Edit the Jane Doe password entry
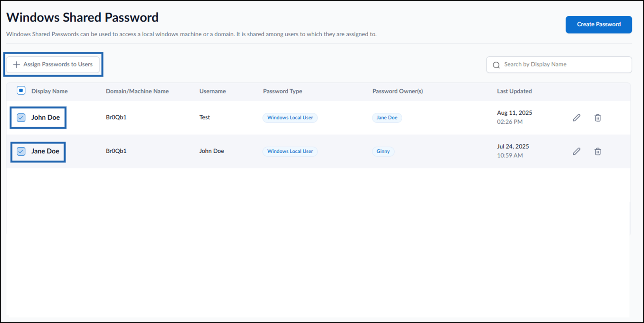Viewport: 644px width, 323px height. point(577,151)
